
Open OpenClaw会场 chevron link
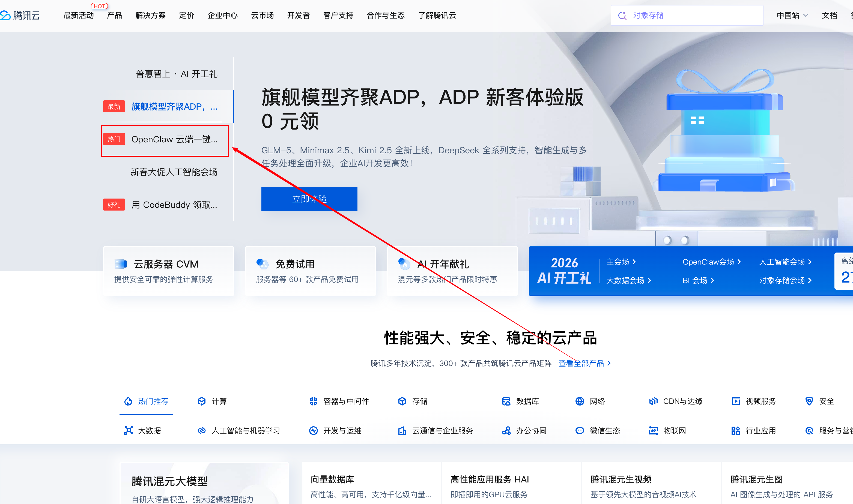coord(712,262)
